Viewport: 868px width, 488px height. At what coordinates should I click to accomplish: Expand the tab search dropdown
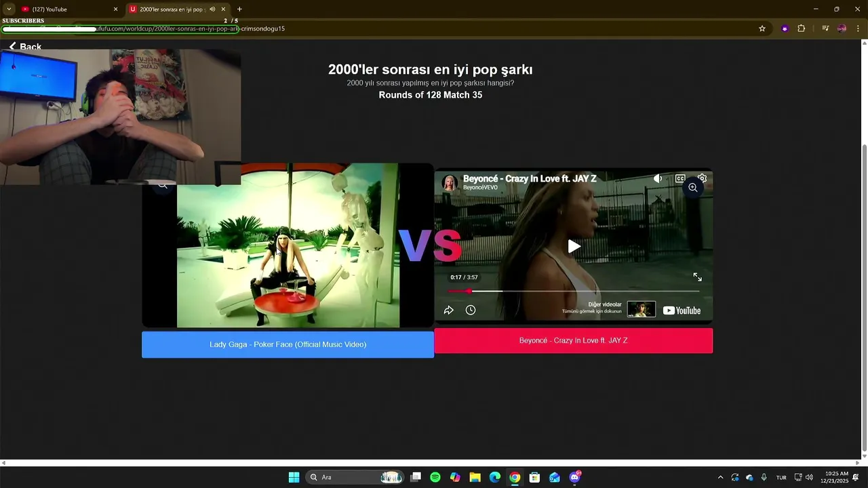pos(9,9)
